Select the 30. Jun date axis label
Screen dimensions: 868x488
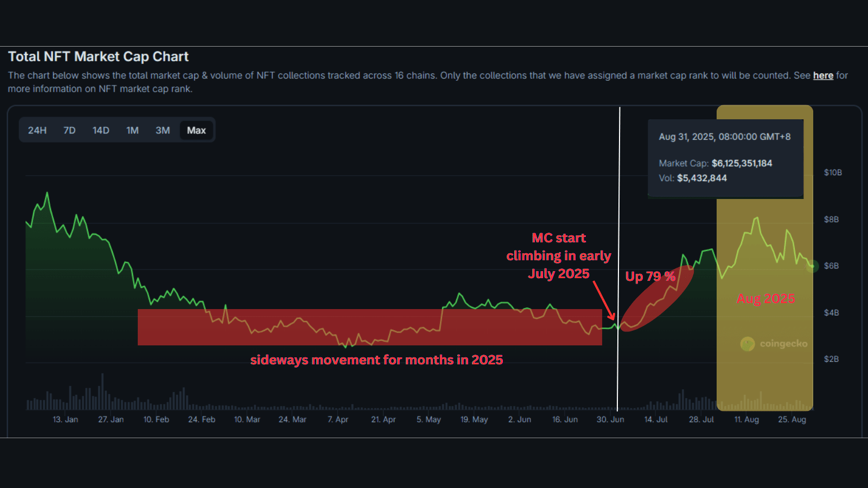pos(610,419)
